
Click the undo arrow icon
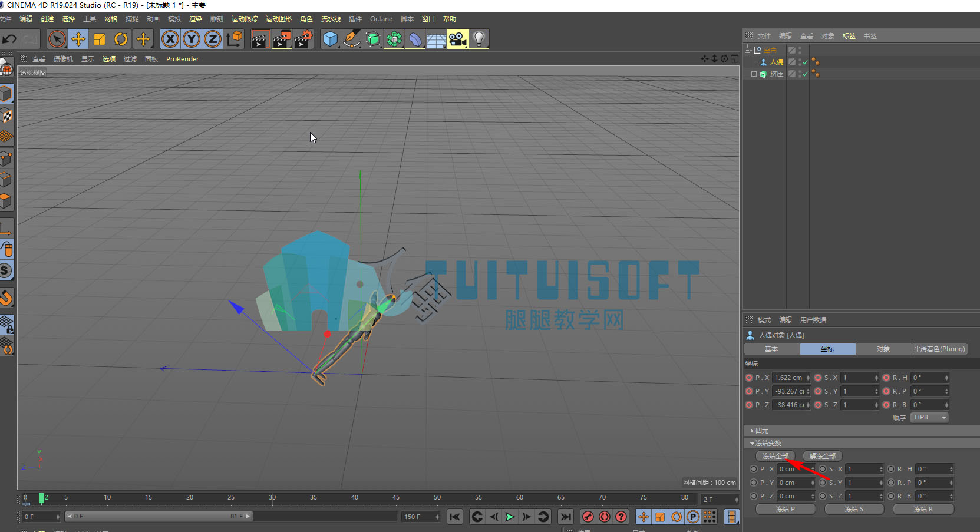coord(9,39)
